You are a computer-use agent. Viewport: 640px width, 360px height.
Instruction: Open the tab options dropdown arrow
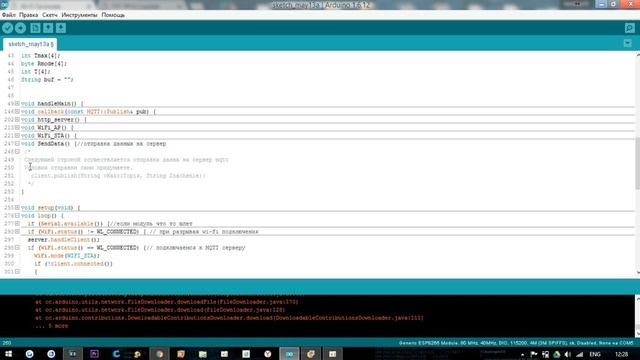(x=628, y=43)
